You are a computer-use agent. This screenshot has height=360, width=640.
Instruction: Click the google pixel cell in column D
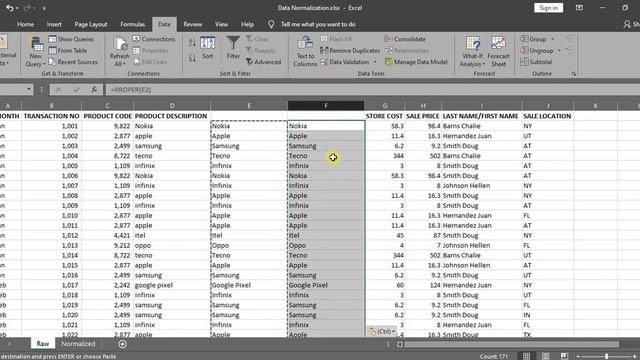pos(172,285)
